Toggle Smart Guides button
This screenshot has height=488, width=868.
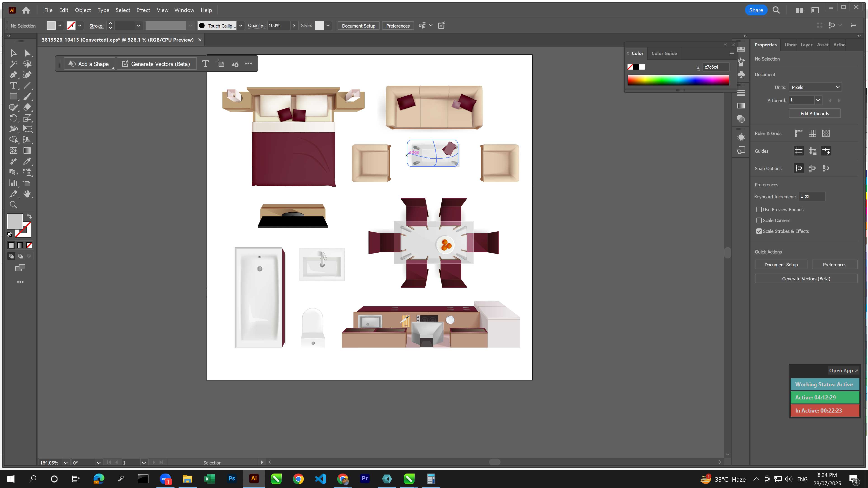826,151
